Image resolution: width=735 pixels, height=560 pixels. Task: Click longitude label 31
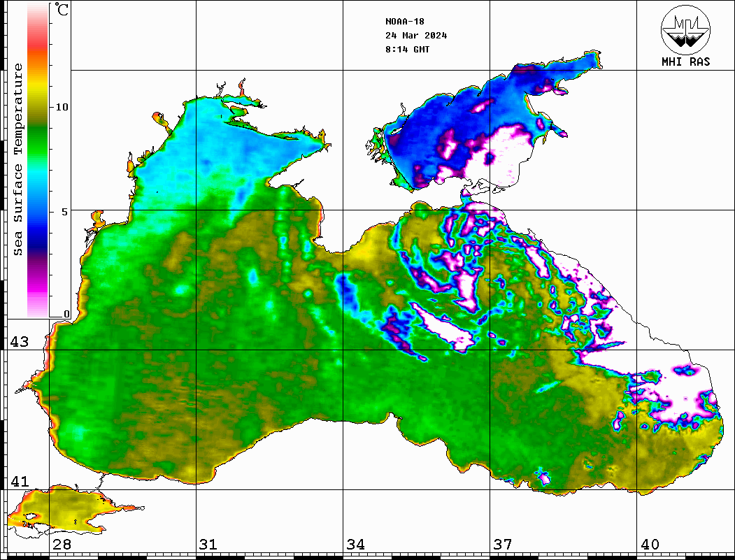[x=208, y=544]
